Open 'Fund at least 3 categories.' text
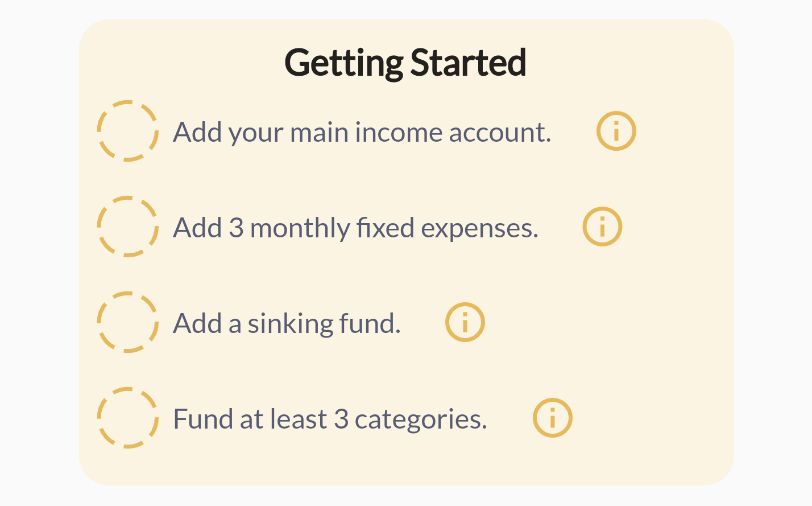812x506 pixels. tap(330, 419)
